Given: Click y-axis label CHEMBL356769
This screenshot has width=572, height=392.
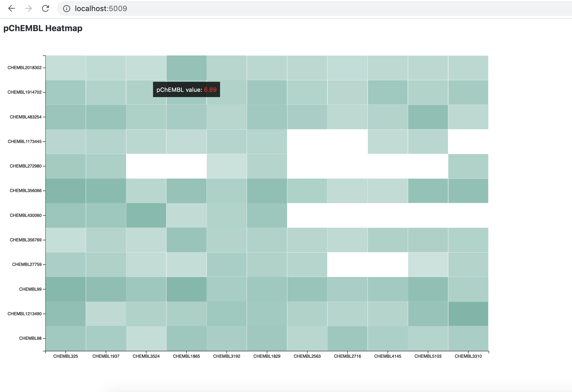Looking at the screenshot, I should coord(26,240).
